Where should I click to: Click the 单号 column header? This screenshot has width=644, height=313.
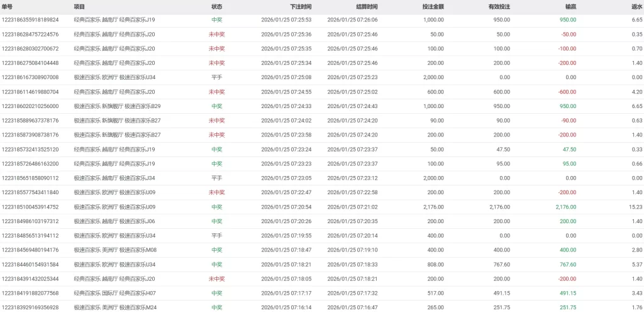[x=8, y=6]
